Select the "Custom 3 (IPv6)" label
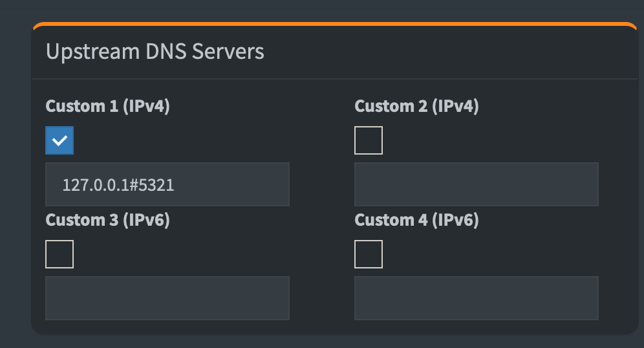The height and width of the screenshot is (348, 644). [x=107, y=221]
